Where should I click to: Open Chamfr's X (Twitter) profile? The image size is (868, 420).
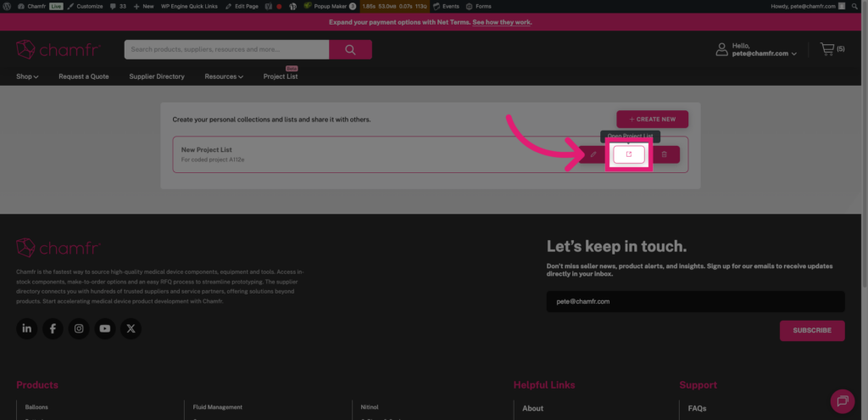click(x=131, y=328)
